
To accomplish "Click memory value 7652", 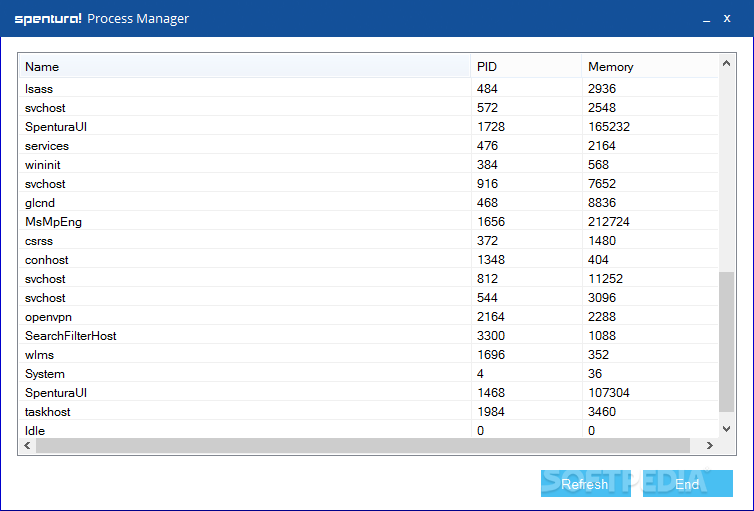I will coord(602,184).
